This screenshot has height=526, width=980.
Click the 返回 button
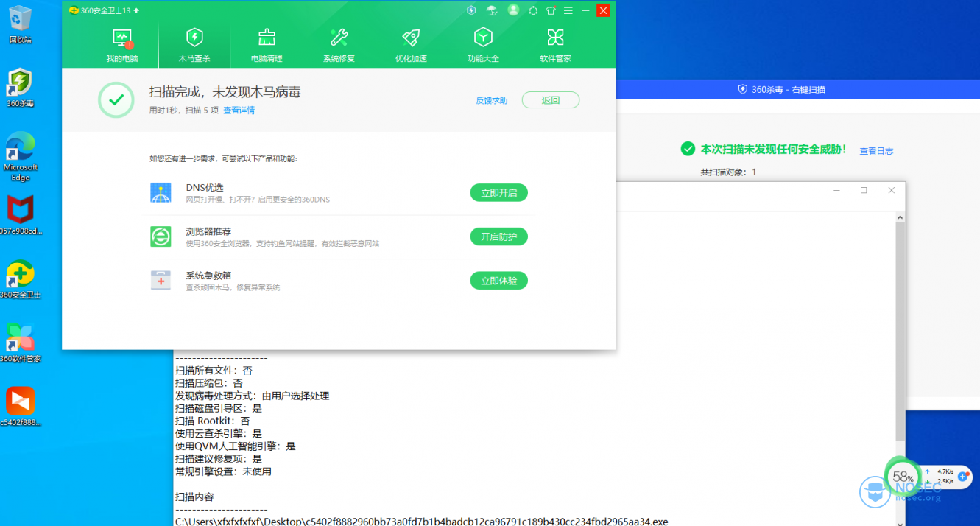pyautogui.click(x=551, y=100)
